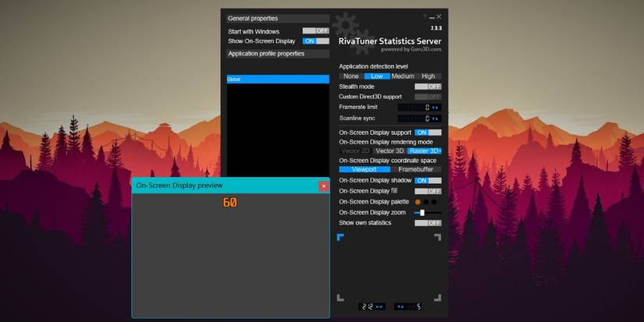Select the top-right OSD corner anchor
This screenshot has height=322, width=644.
pos(438,237)
